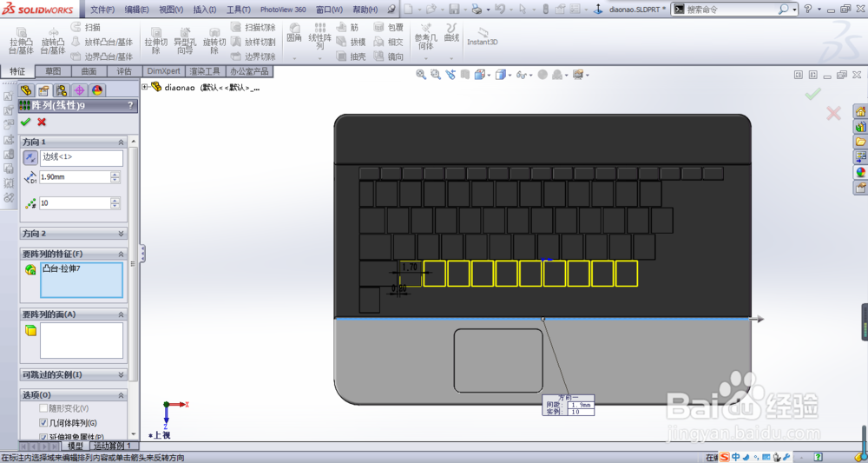
Task: Switch to the 评估 evaluate tab
Action: 124,71
